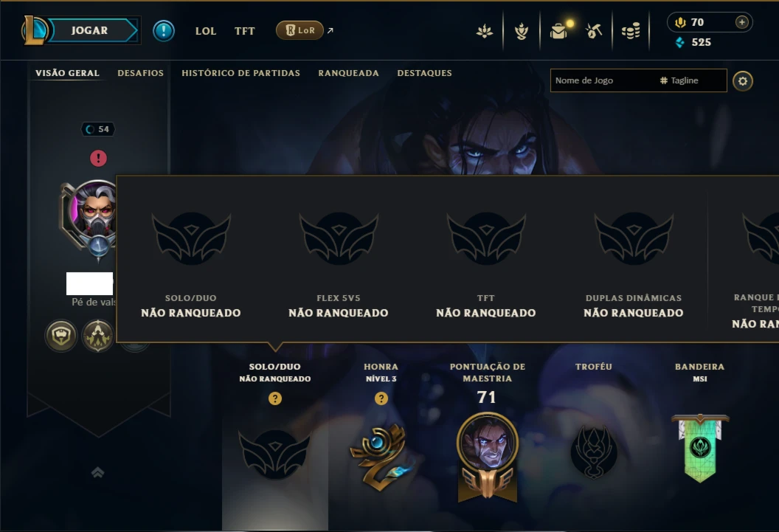
Task: Click the Nome de Jogo search field
Action: [638, 80]
